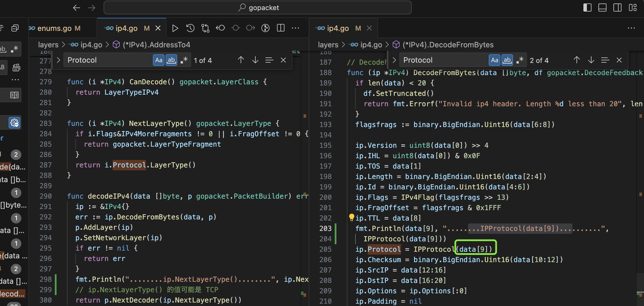This screenshot has width=644, height=306.
Task: Toggle Find in Selection in left widget
Action: click(269, 60)
